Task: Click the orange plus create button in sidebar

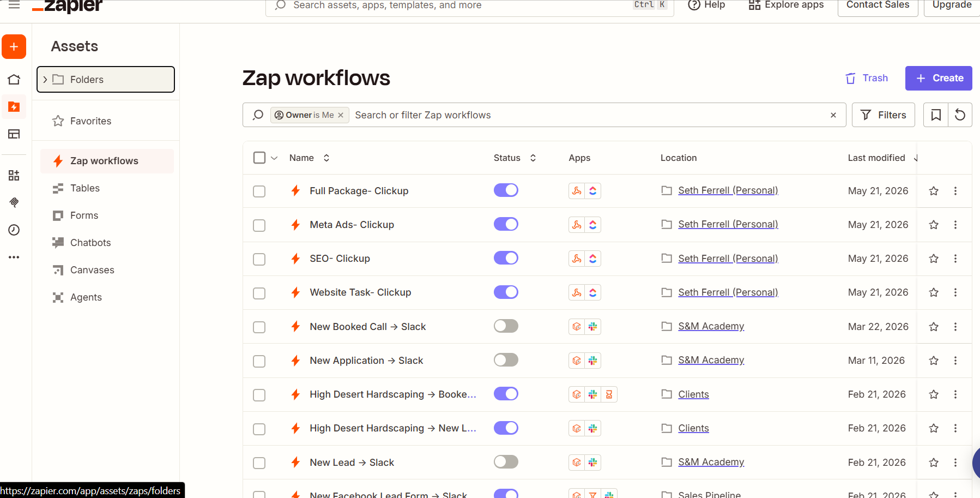Action: [14, 47]
